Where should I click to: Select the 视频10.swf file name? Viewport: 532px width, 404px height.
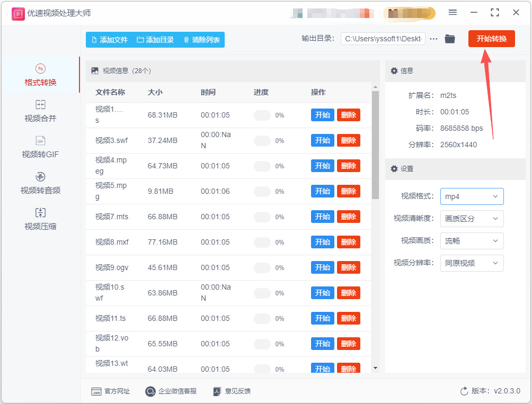point(110,292)
